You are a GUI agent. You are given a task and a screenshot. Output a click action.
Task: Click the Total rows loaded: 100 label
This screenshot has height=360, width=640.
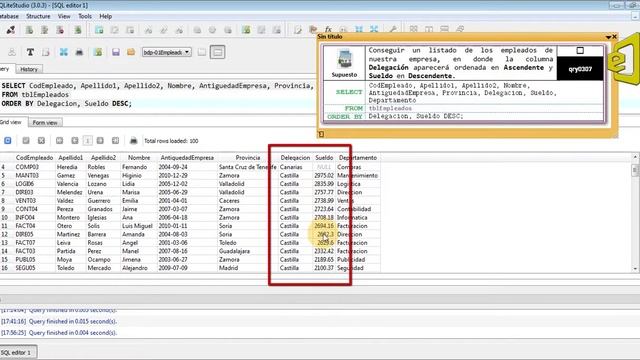click(x=171, y=141)
